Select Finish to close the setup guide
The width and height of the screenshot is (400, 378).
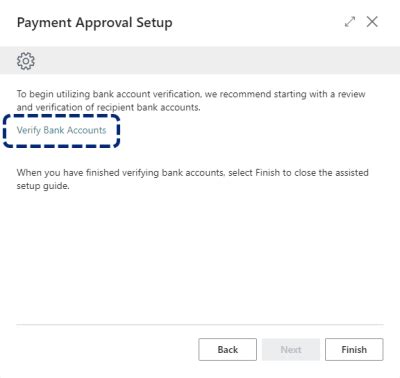point(354,349)
